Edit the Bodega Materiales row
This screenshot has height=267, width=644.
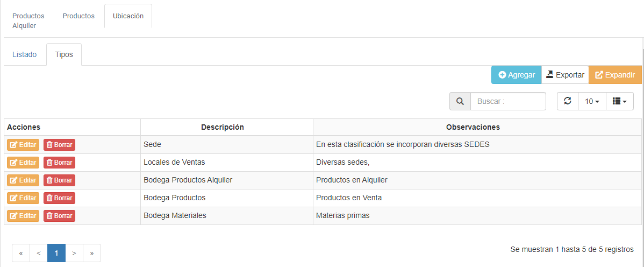pyautogui.click(x=23, y=216)
